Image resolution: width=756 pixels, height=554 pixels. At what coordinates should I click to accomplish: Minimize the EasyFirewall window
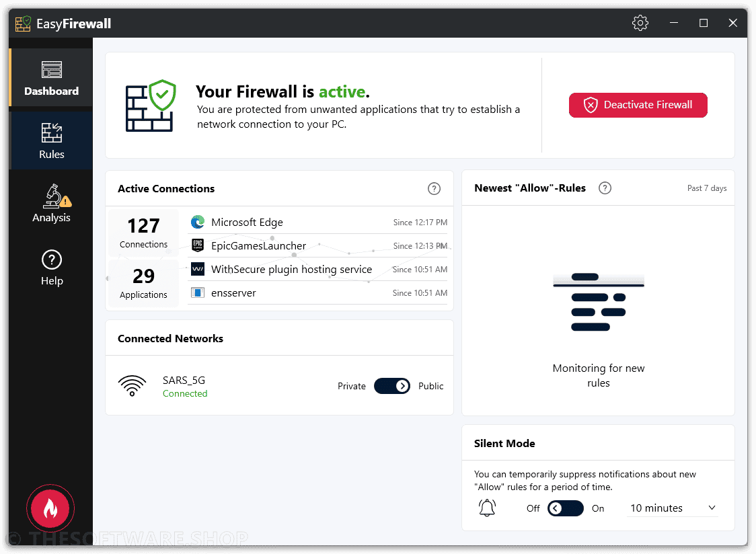[673, 23]
